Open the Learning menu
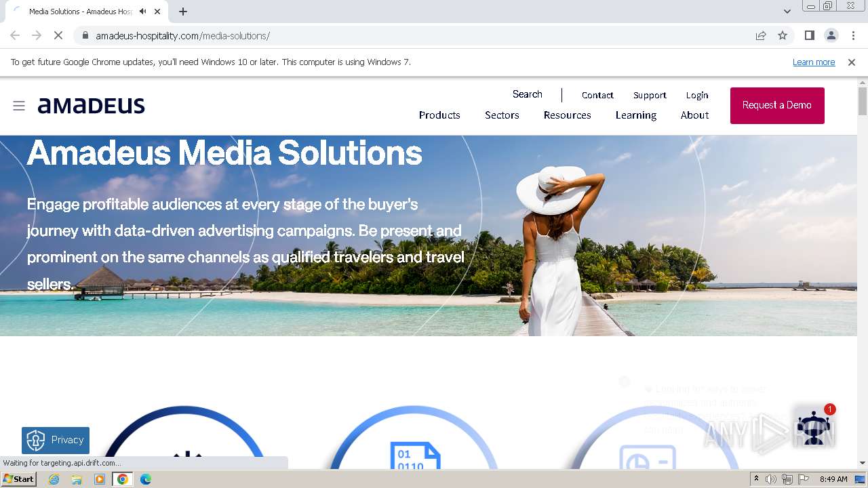868x488 pixels. click(x=636, y=115)
